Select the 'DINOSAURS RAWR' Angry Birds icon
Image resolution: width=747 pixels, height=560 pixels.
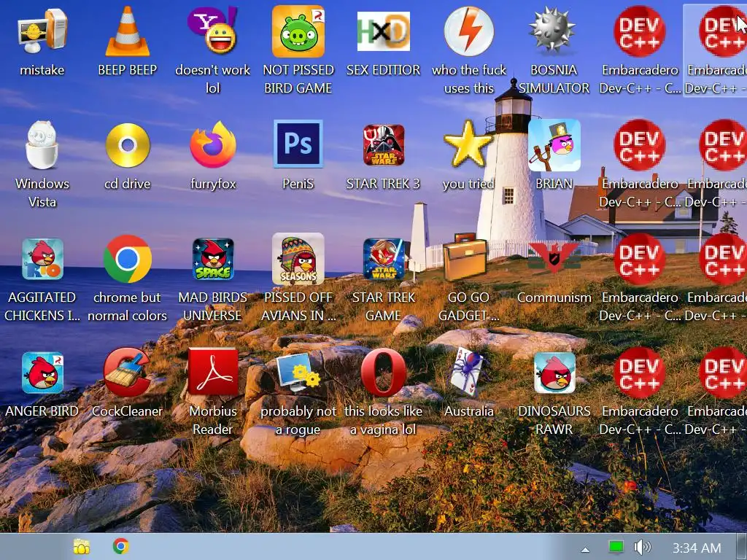pos(554,373)
